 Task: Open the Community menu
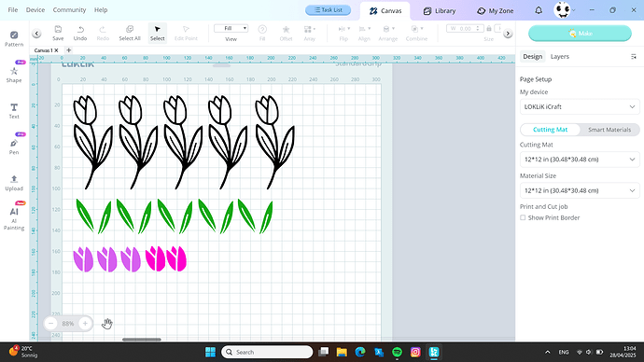tap(69, 10)
